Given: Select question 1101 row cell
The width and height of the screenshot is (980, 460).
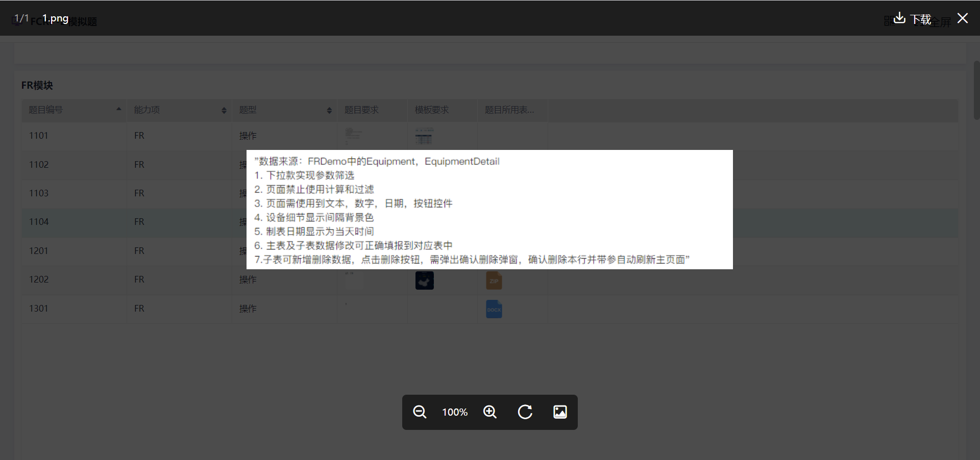Looking at the screenshot, I should (x=74, y=136).
